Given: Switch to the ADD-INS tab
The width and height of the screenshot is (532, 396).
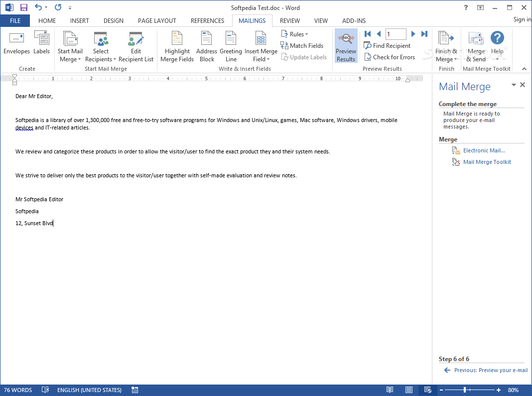Looking at the screenshot, I should 354,21.
